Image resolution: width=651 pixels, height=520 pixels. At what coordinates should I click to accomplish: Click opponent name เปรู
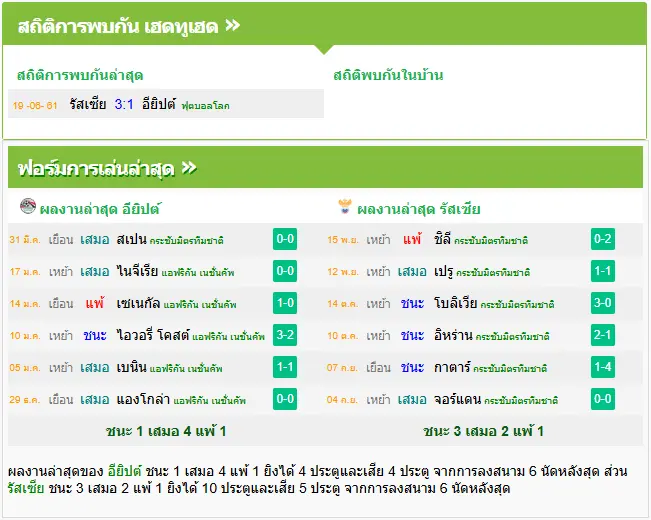pos(443,272)
